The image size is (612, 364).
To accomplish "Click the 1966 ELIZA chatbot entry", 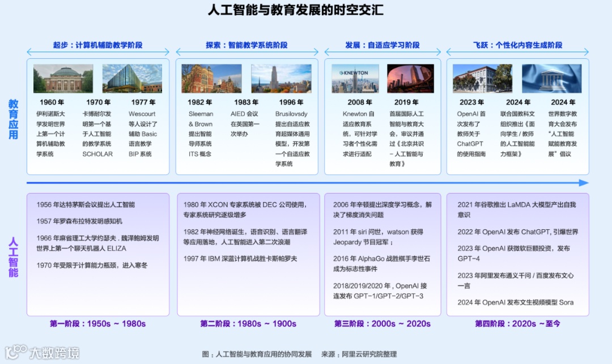I will (97, 243).
